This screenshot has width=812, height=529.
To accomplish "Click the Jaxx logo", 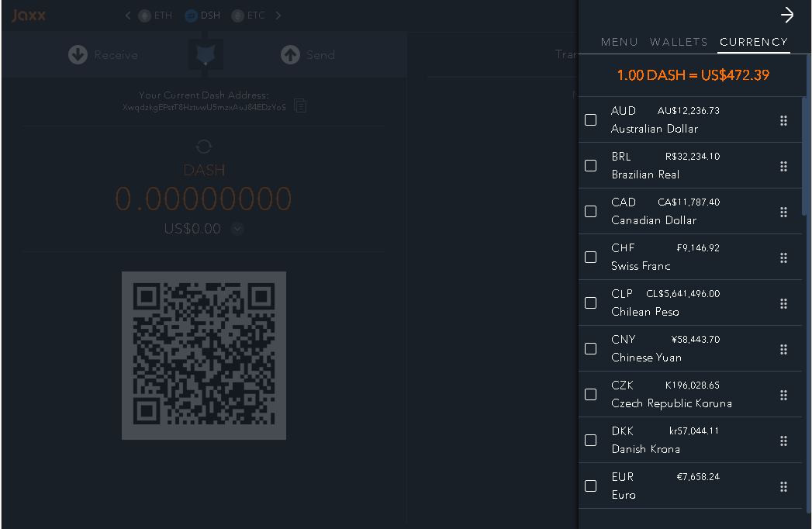I will click(x=29, y=15).
